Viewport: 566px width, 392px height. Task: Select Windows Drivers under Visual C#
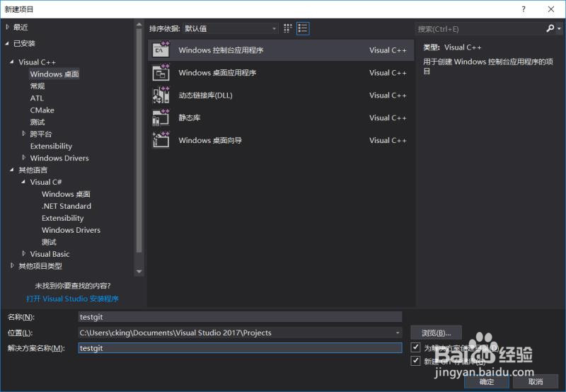(71, 230)
